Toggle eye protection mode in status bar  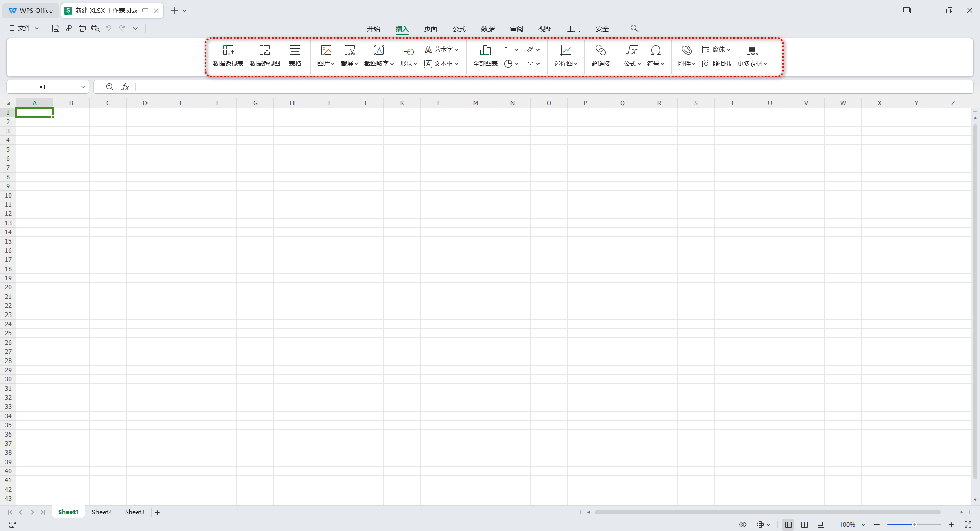(x=743, y=525)
